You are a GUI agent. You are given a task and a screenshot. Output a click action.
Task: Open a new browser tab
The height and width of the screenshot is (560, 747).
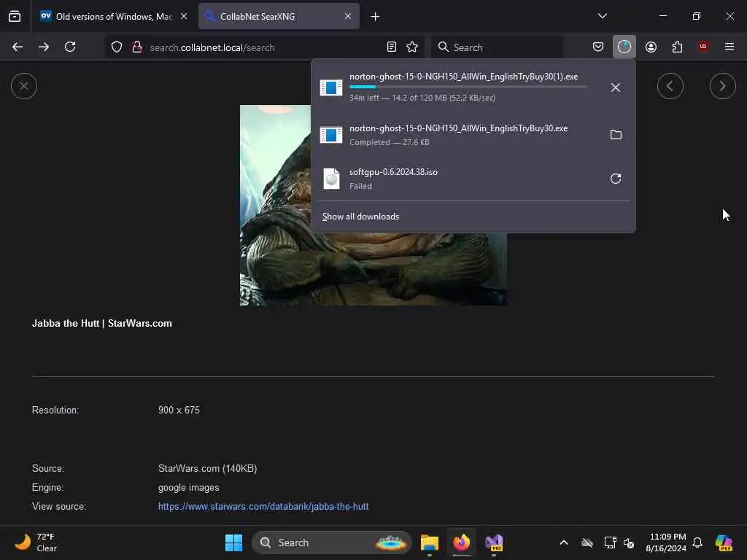[x=375, y=17]
